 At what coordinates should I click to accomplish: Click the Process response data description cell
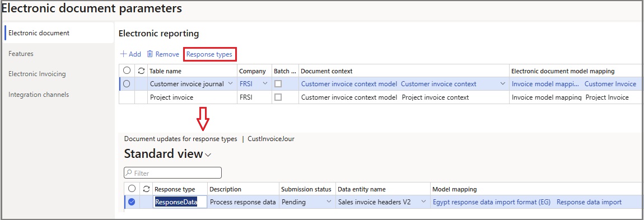click(242, 202)
